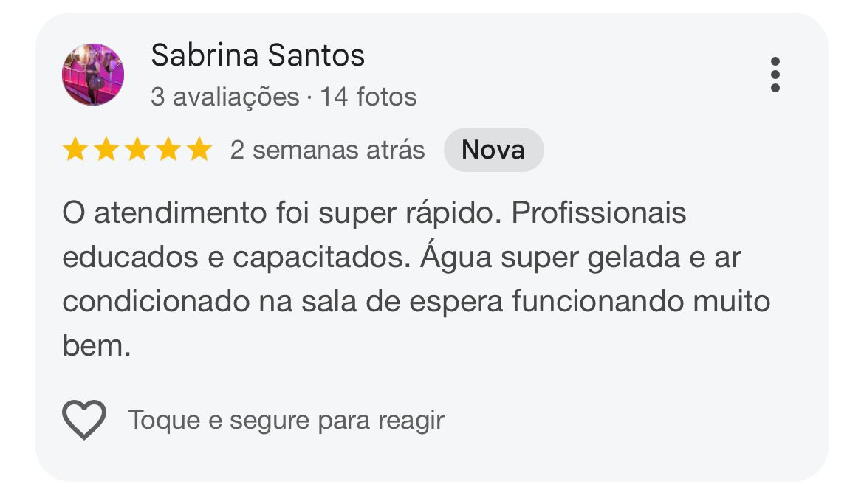
Task: Tap the heart icon to like review
Action: tap(83, 420)
